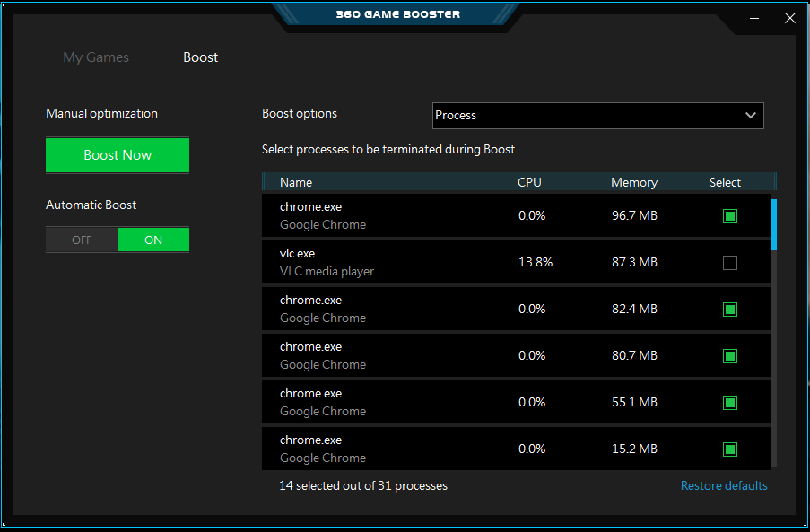The image size is (810, 532).
Task: Click the 'Select processes to be terminated' text
Action: click(388, 149)
